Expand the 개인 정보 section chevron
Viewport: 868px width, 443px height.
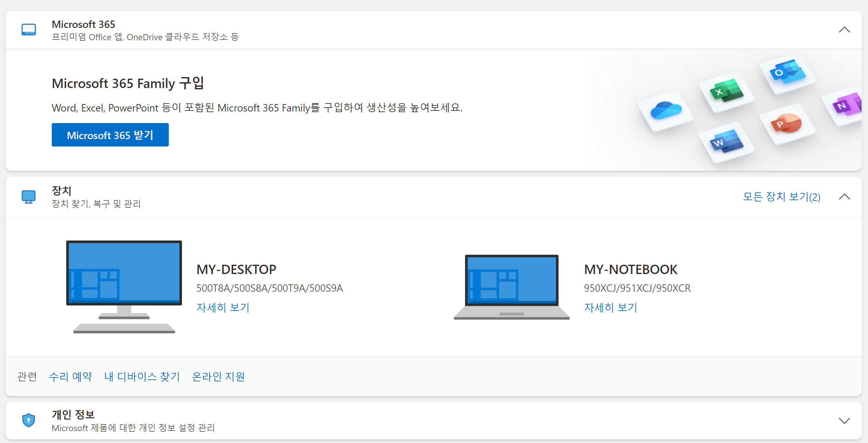click(x=844, y=421)
